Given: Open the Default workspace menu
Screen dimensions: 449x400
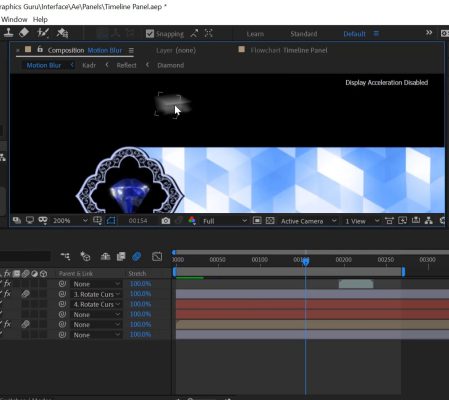Looking at the screenshot, I should coord(376,34).
